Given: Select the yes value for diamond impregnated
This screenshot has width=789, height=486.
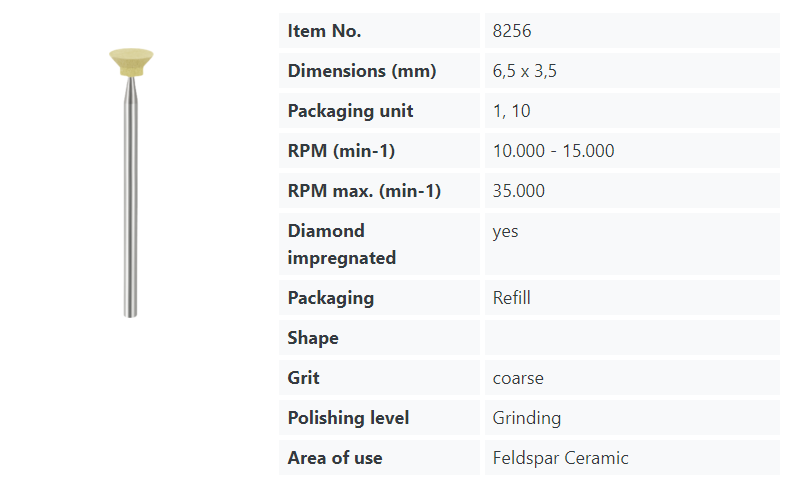Looking at the screenshot, I should point(506,231).
